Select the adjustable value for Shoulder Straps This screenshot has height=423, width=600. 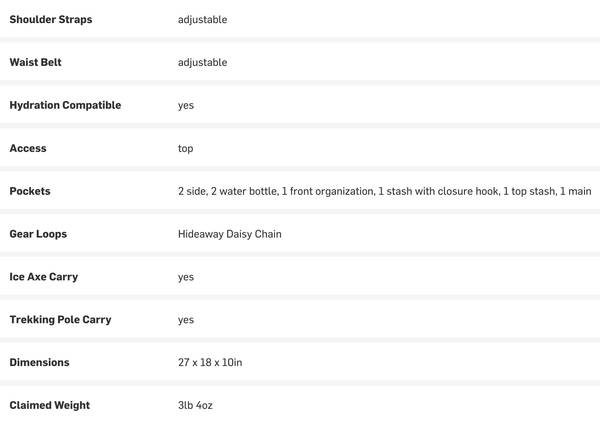click(x=202, y=20)
